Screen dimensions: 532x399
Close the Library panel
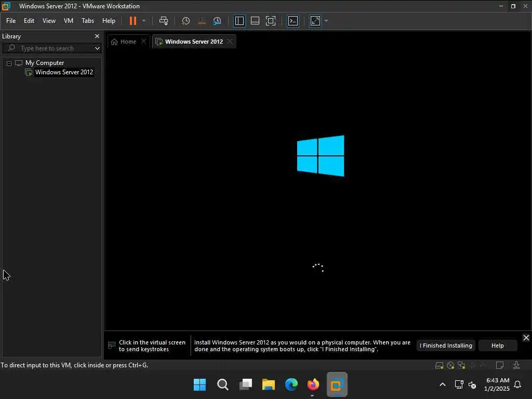[x=97, y=36]
